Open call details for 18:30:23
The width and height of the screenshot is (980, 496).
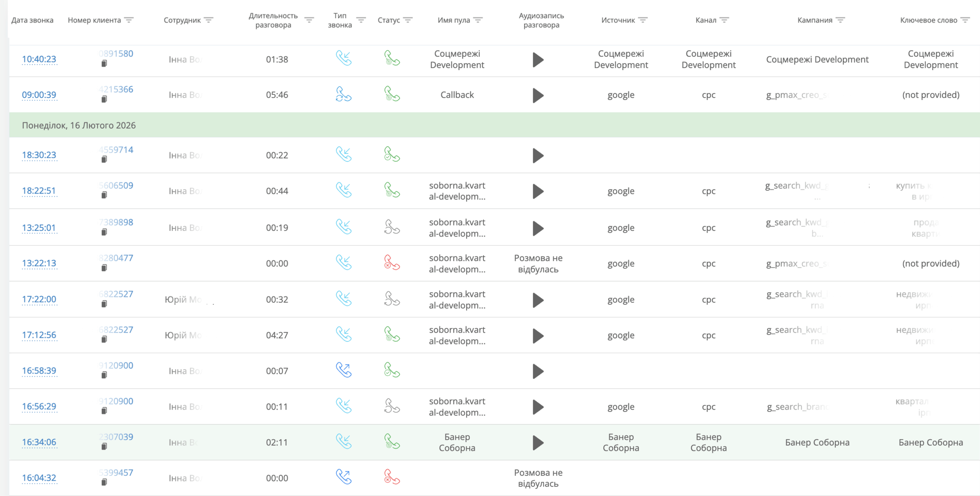point(39,155)
